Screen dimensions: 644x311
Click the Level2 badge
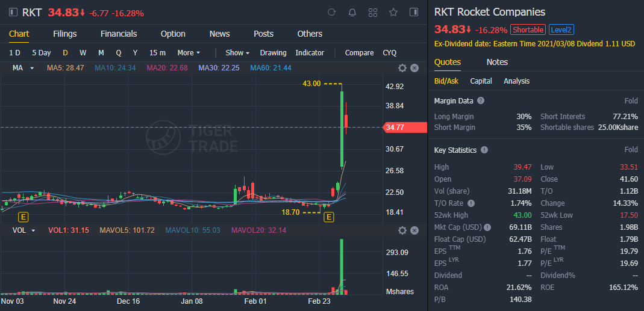(561, 29)
